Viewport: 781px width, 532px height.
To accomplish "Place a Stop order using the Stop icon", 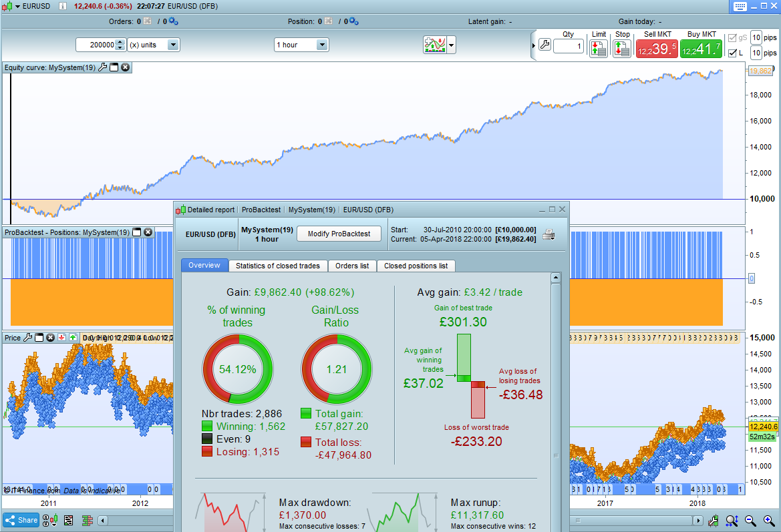I will 622,48.
